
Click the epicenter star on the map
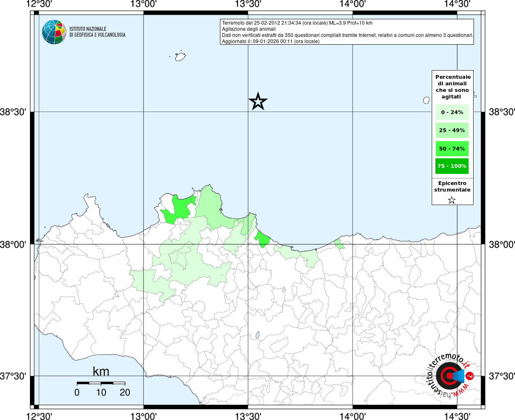258,101
